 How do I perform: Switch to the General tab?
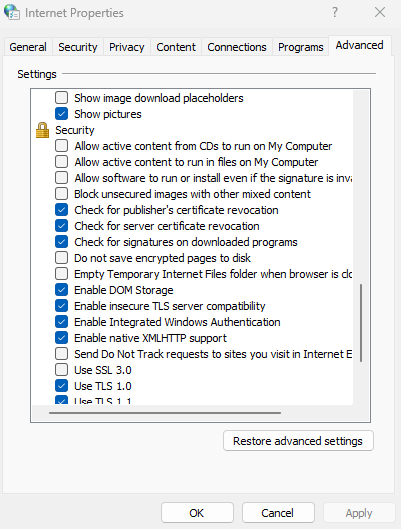28,47
